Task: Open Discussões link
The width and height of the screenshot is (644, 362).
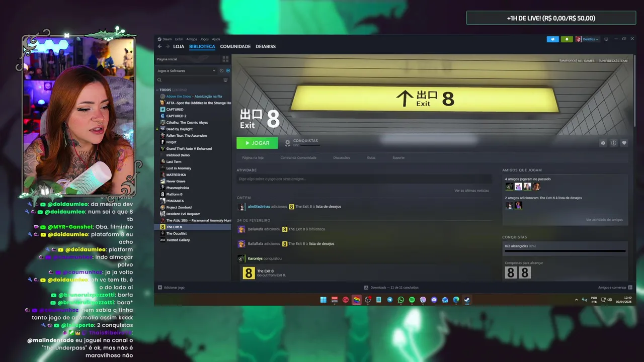Action: click(342, 158)
